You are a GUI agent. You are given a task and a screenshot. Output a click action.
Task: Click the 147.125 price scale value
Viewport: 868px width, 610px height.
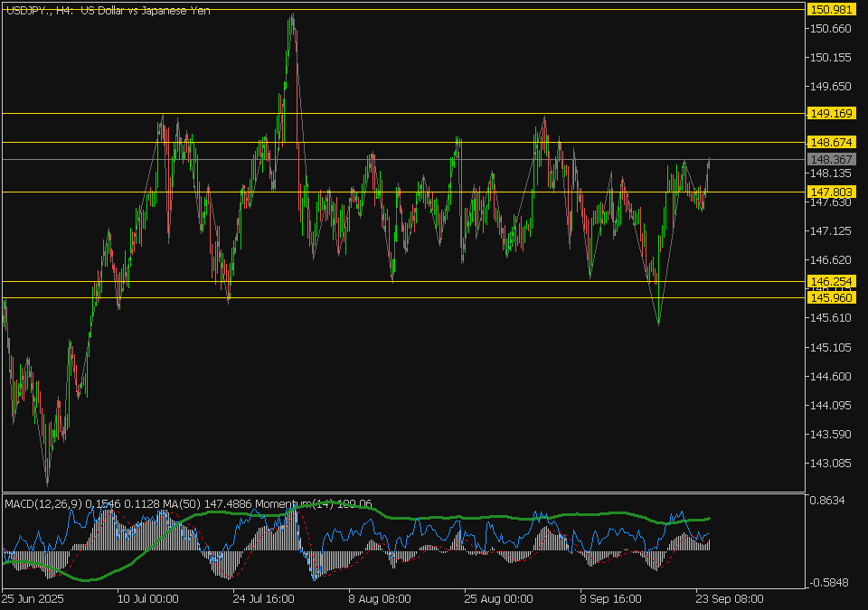(830, 230)
